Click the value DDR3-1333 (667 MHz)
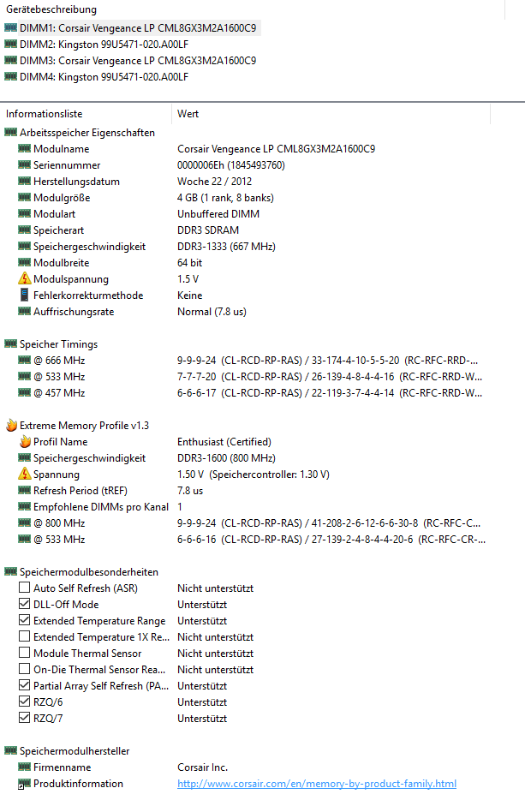The height and width of the screenshot is (812, 525). click(226, 247)
